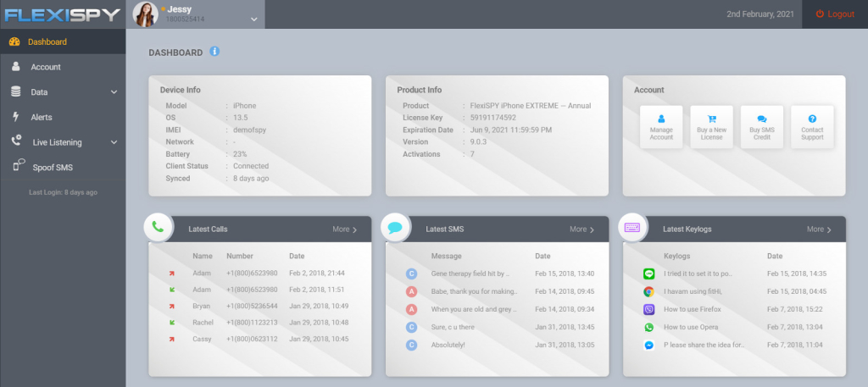
Task: Open the Contact Support button
Action: point(812,127)
